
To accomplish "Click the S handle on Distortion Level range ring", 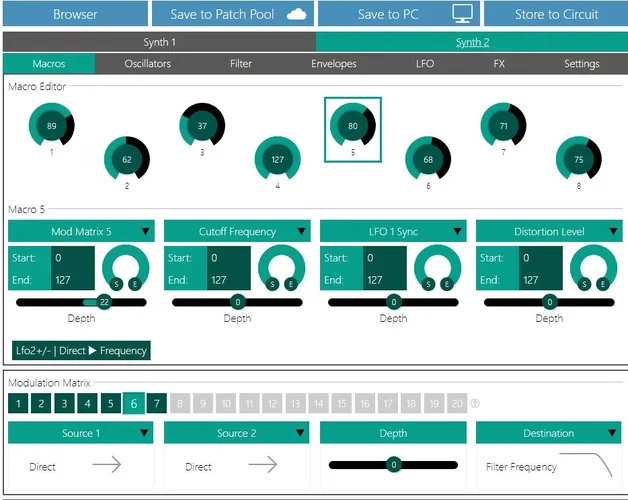I will tap(584, 284).
